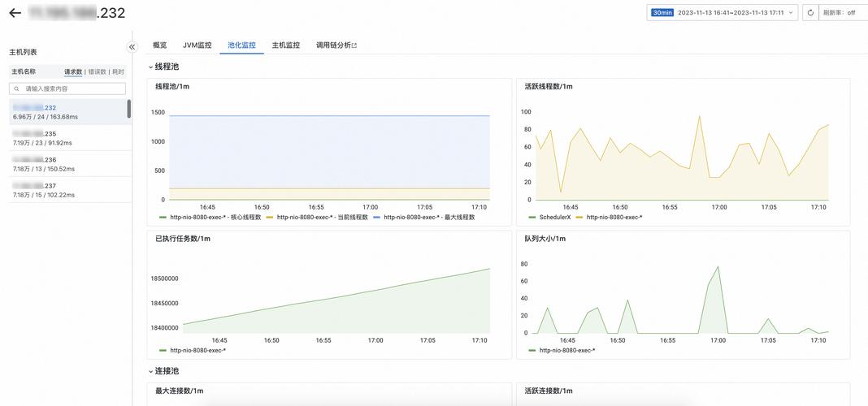Screen dimensions: 868x406
Task: Click the 活跃线程数/1m chart title
Action: pyautogui.click(x=548, y=86)
